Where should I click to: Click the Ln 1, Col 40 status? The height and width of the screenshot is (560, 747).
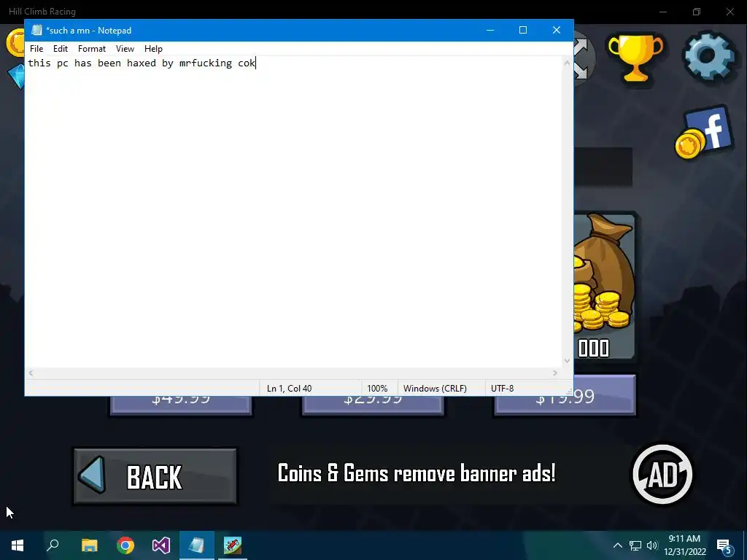tap(289, 389)
